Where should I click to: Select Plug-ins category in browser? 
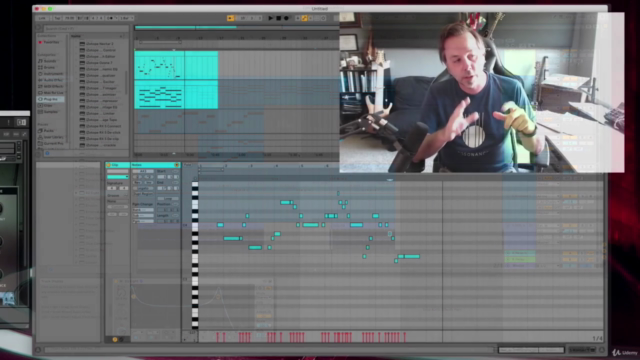(x=50, y=99)
